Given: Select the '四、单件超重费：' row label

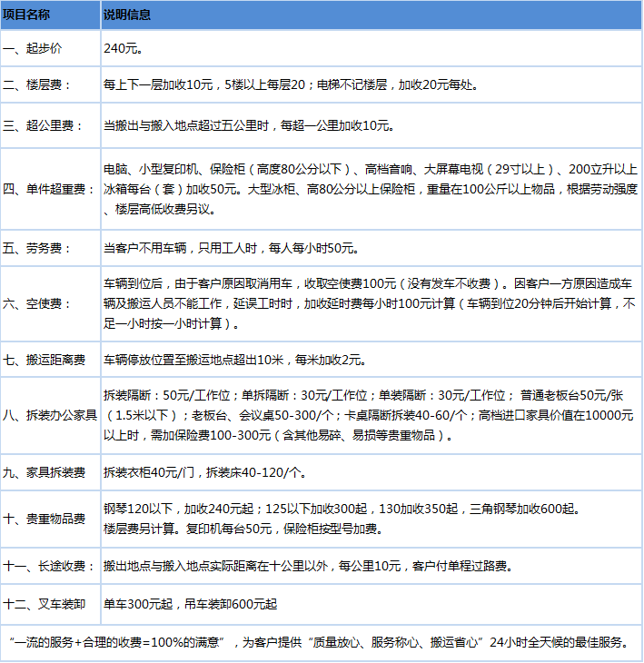Looking at the screenshot, I should click(49, 189).
